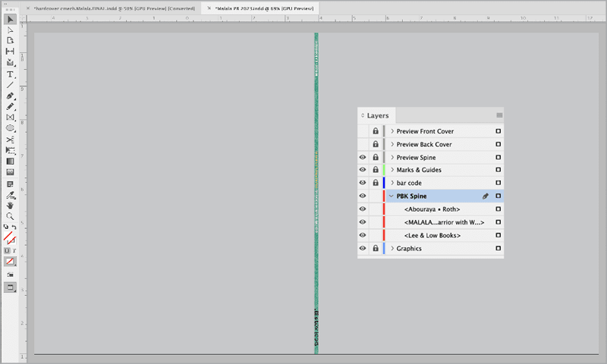Open the screen mode button
This screenshot has height=364, width=607.
coord(11,287)
